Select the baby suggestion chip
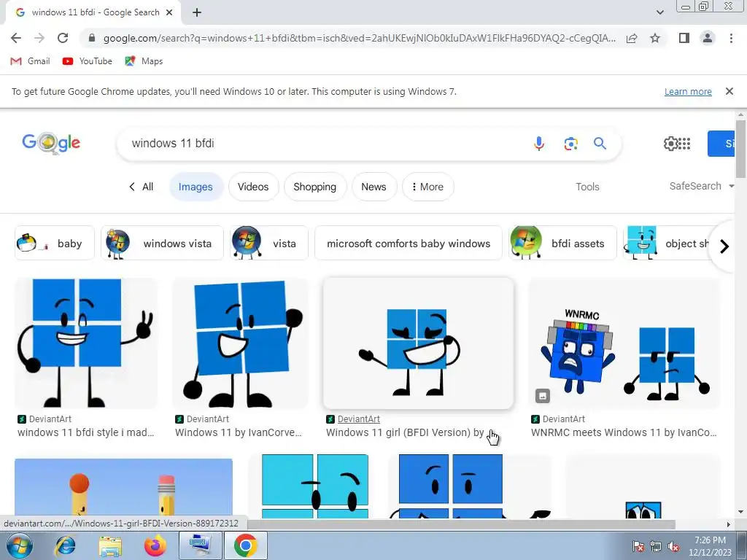This screenshot has height=560, width=747. (55, 244)
